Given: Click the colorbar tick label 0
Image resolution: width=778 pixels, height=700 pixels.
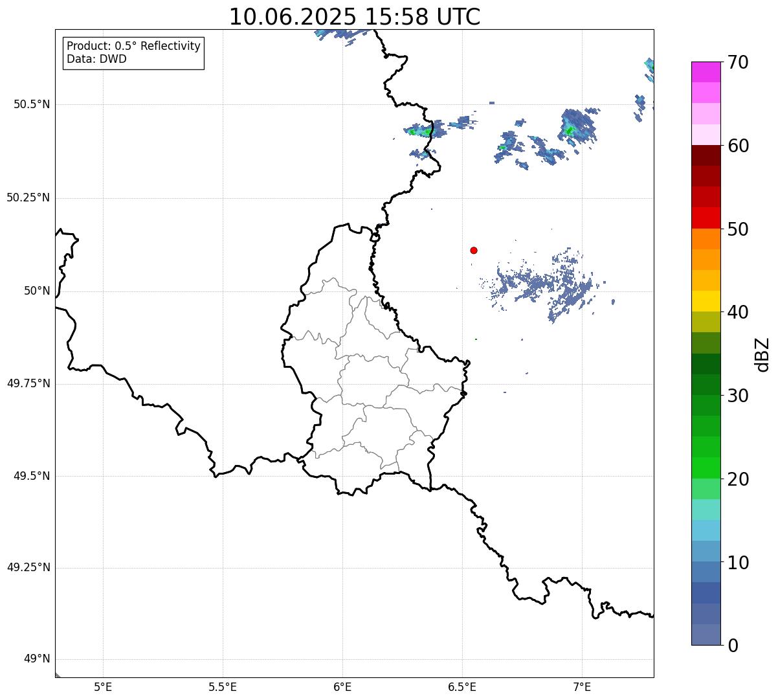Looking at the screenshot, I should (x=732, y=646).
